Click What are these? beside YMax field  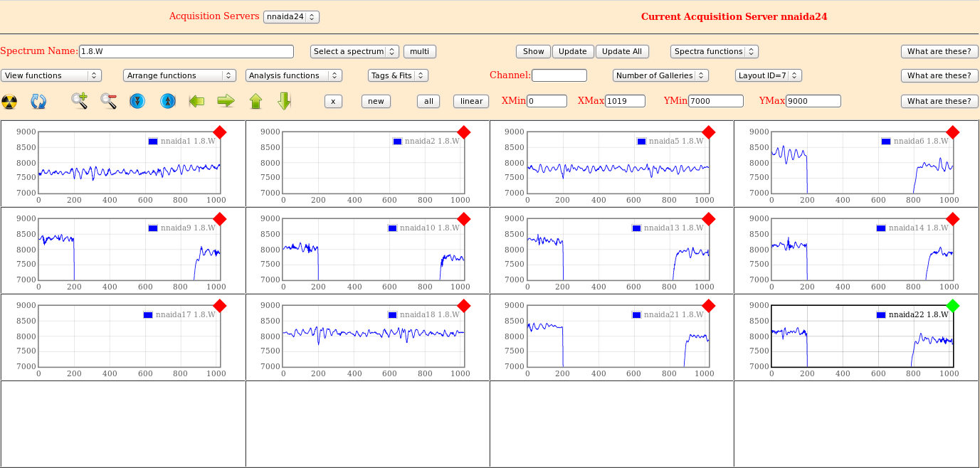[939, 101]
